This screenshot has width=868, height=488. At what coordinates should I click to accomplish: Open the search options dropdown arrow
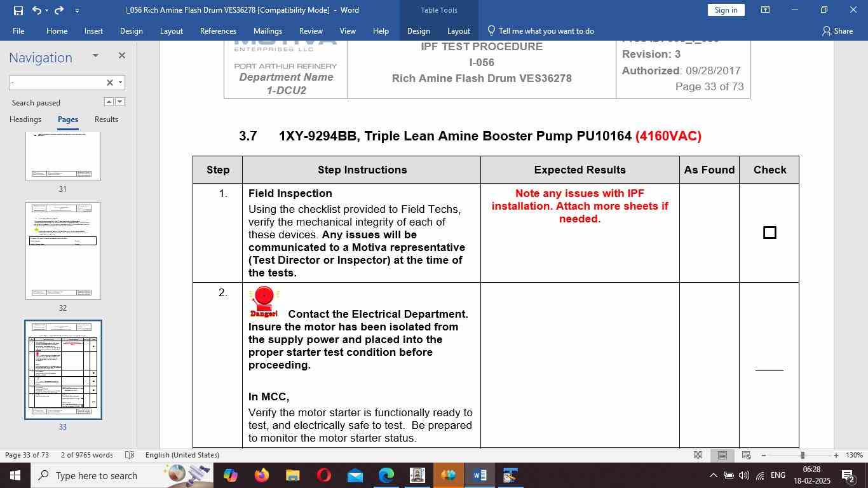[x=120, y=83]
